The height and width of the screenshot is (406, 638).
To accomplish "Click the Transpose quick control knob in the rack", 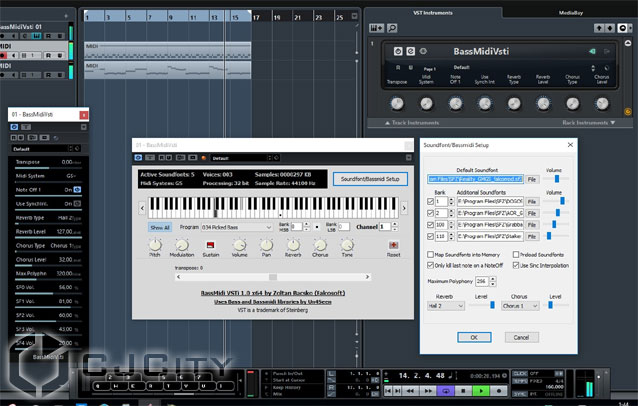I will pyautogui.click(x=397, y=103).
